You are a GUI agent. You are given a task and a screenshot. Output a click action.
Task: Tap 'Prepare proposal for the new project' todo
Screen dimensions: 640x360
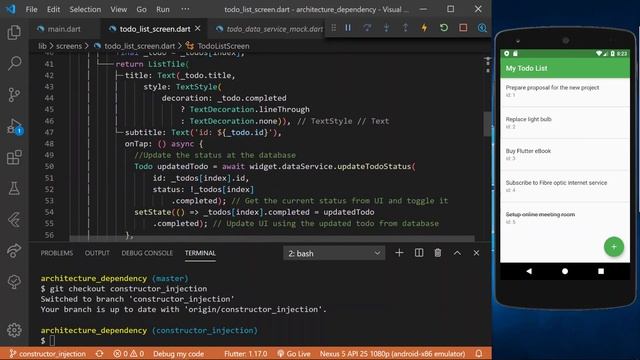(x=565, y=91)
